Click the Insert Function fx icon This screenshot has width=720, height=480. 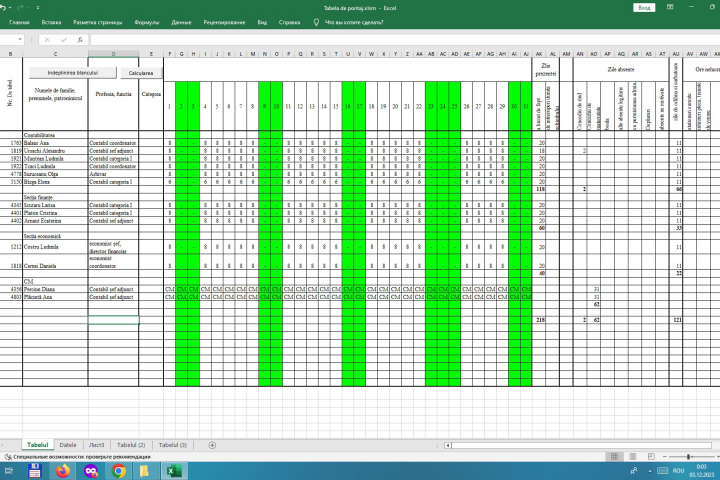80,40
